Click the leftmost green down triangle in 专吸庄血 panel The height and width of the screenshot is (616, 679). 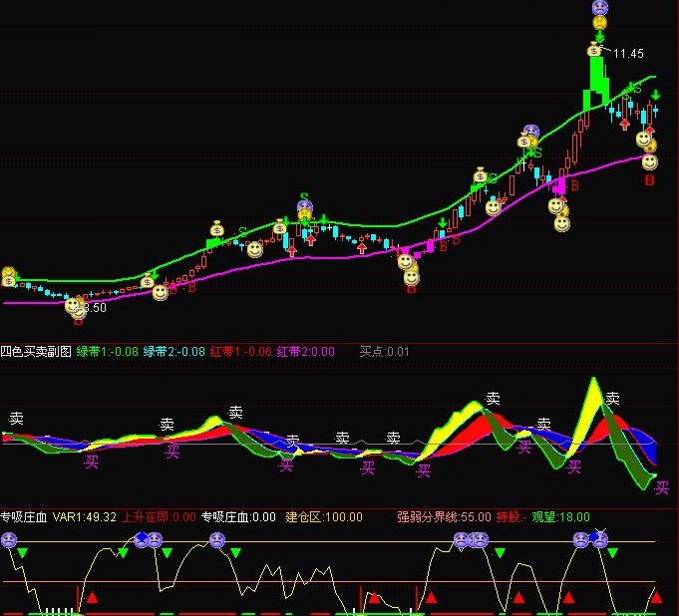pyautogui.click(x=23, y=553)
